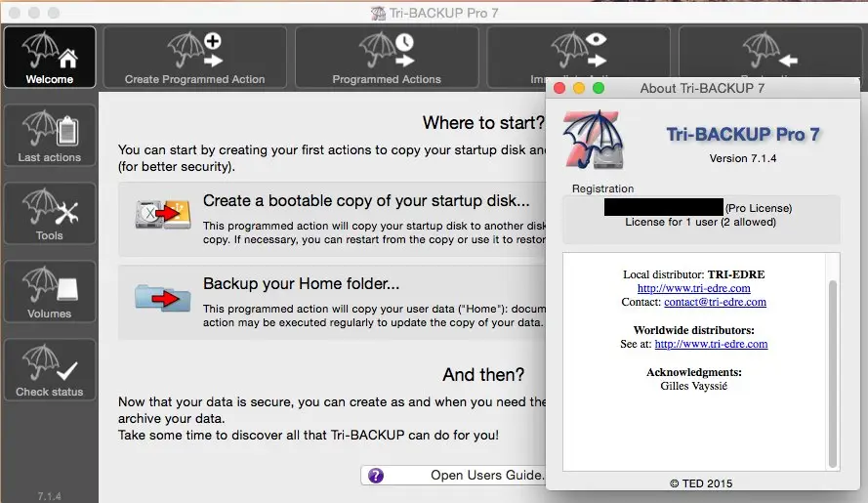Click contact@tri-edre.com email link
This screenshot has height=503, width=868.
pyautogui.click(x=716, y=302)
